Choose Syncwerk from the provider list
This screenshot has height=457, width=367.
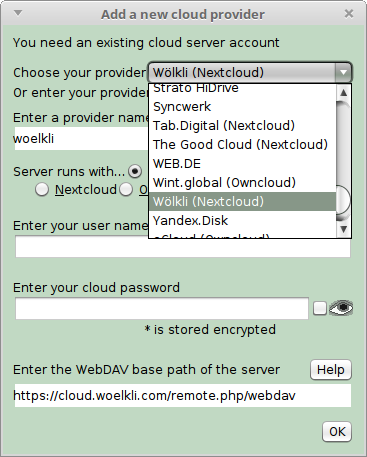tap(242, 107)
